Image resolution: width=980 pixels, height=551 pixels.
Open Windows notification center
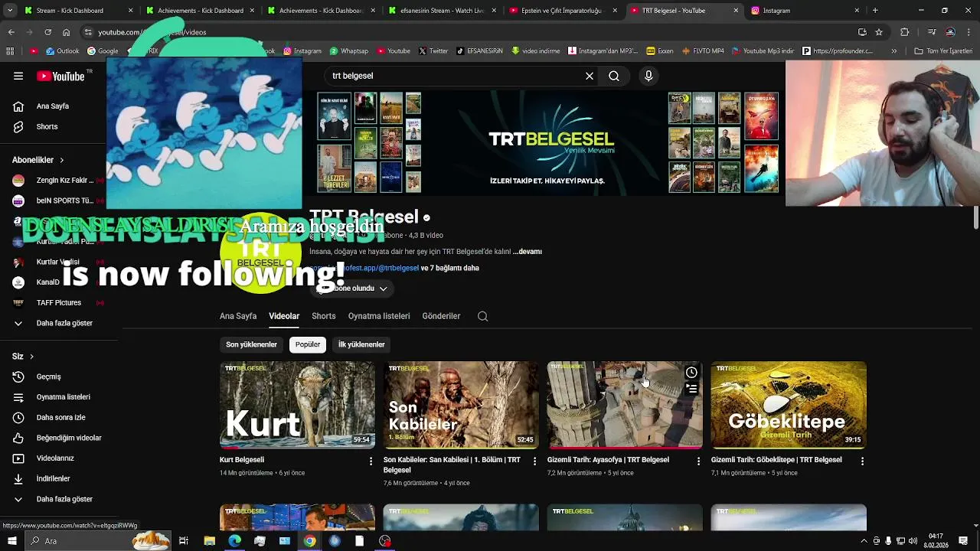(963, 541)
